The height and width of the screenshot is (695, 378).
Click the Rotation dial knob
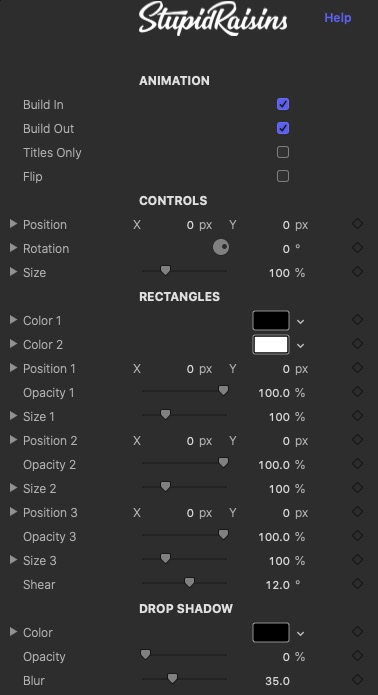(x=221, y=247)
